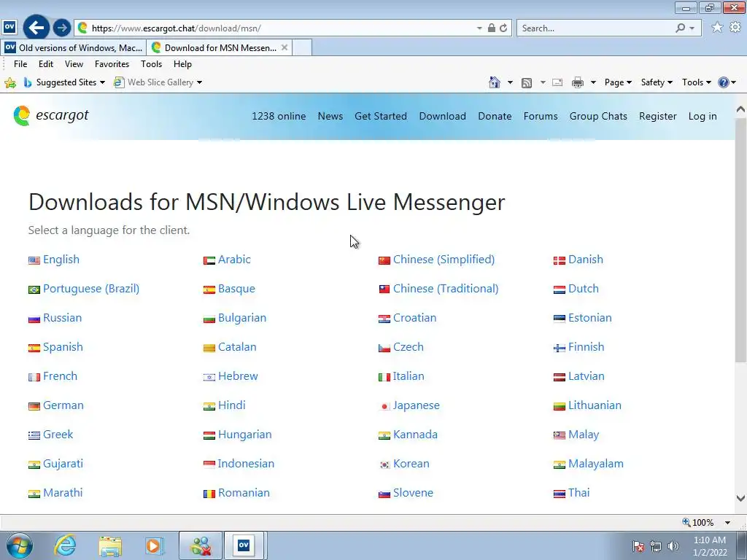Switch to Old versions of Windows tab
747x560 pixels.
tap(74, 47)
